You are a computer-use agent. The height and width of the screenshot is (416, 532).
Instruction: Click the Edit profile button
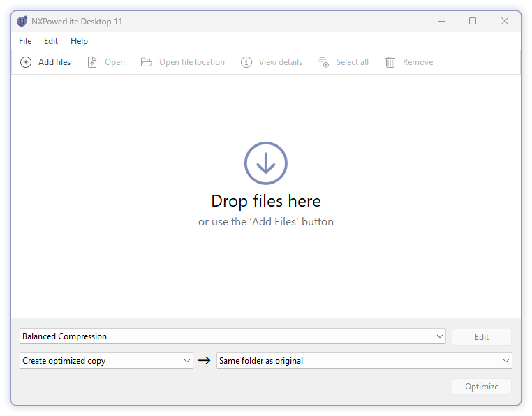point(482,337)
